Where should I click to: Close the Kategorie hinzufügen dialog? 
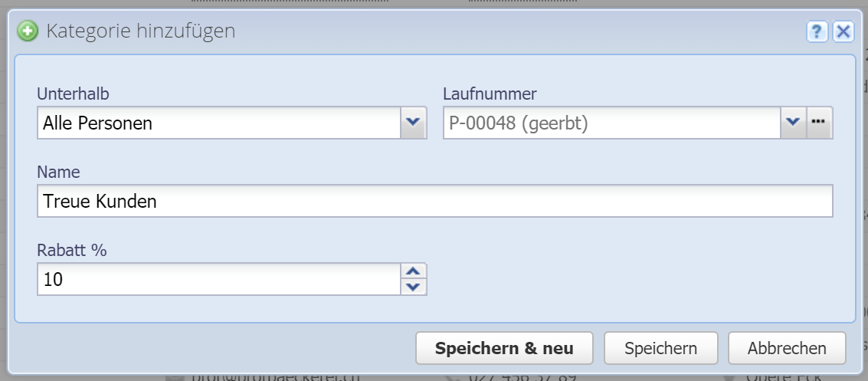click(x=843, y=31)
